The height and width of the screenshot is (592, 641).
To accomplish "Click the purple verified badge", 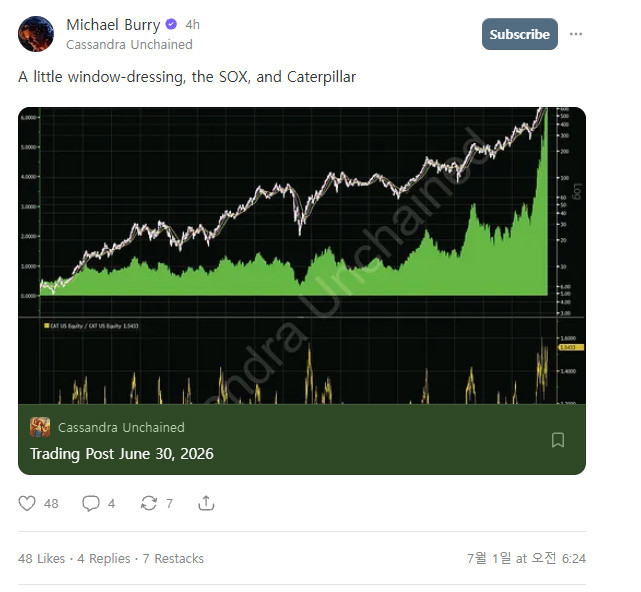I will click(171, 25).
